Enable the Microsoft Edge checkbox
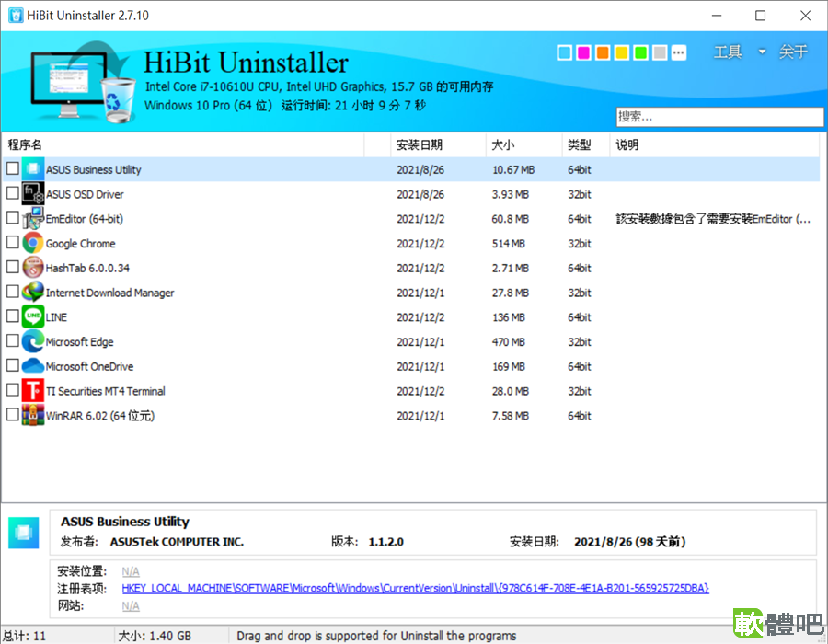 tap(13, 341)
